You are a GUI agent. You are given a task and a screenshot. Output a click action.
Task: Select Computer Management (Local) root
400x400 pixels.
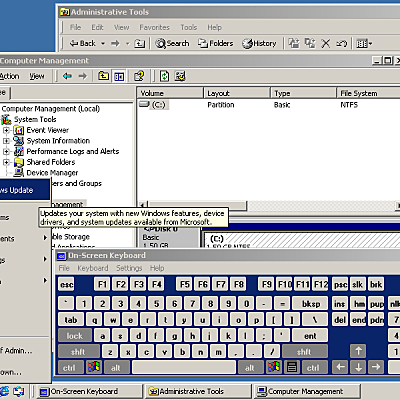click(51, 109)
